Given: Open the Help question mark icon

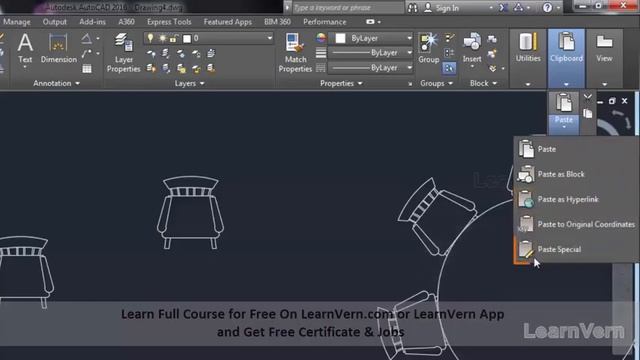Looking at the screenshot, I should click(x=547, y=8).
